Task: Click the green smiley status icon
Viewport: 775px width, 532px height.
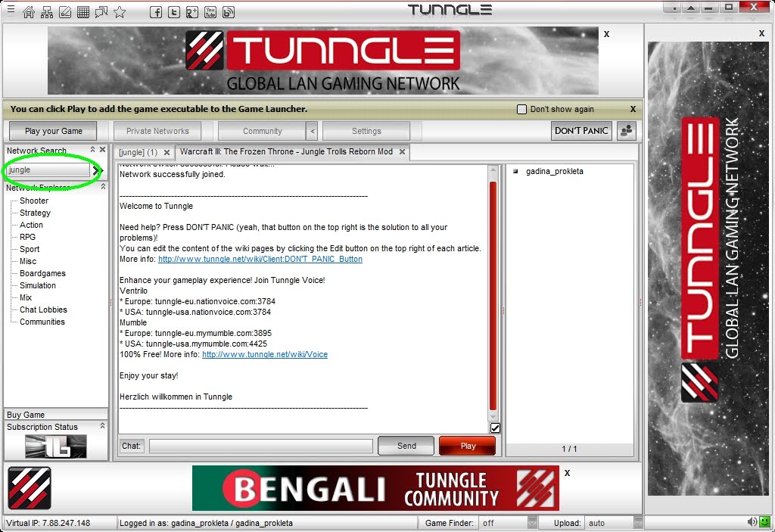Action: [765, 521]
